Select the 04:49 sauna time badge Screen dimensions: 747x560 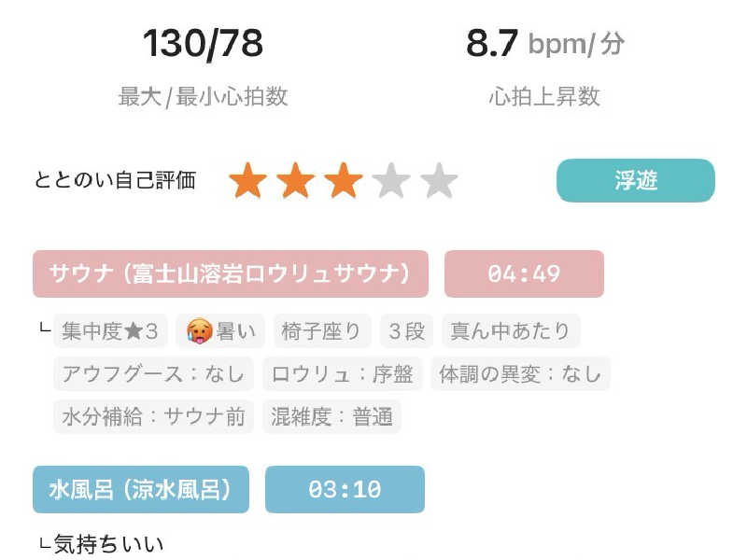click(524, 273)
